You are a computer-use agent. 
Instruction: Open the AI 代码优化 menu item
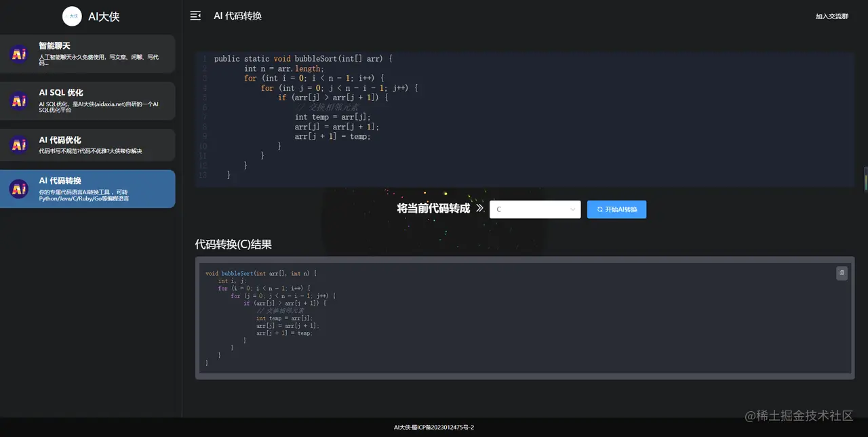pyautogui.click(x=87, y=145)
